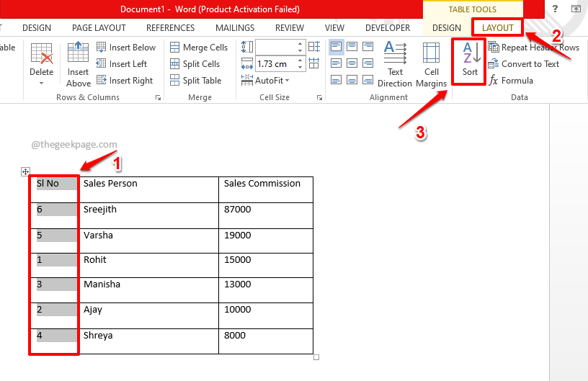Screen dimensions: 588x381
Task: Open Cell Margins settings
Action: [431, 63]
